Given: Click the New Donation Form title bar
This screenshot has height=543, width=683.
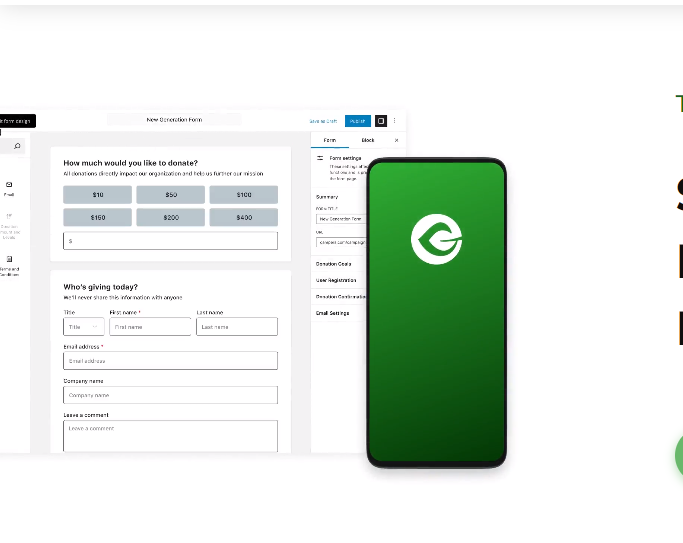Looking at the screenshot, I should [174, 119].
